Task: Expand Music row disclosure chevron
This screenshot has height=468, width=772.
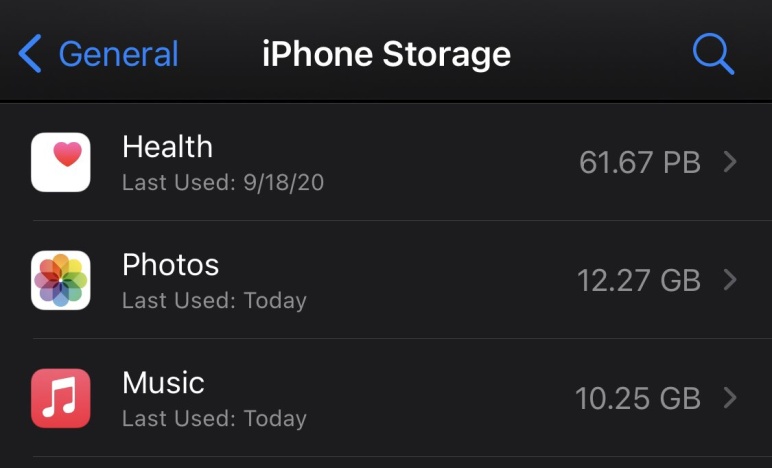Action: point(730,398)
